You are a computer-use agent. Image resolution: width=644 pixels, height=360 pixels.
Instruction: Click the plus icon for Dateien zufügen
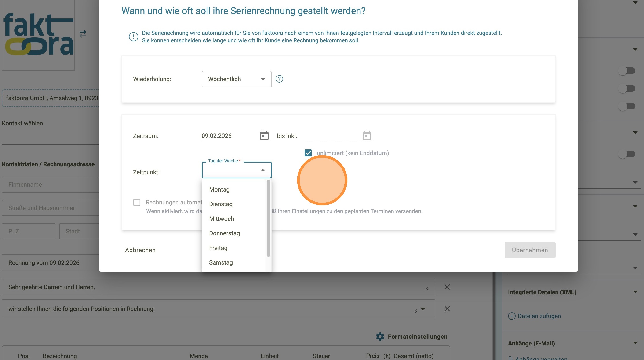coord(512,316)
